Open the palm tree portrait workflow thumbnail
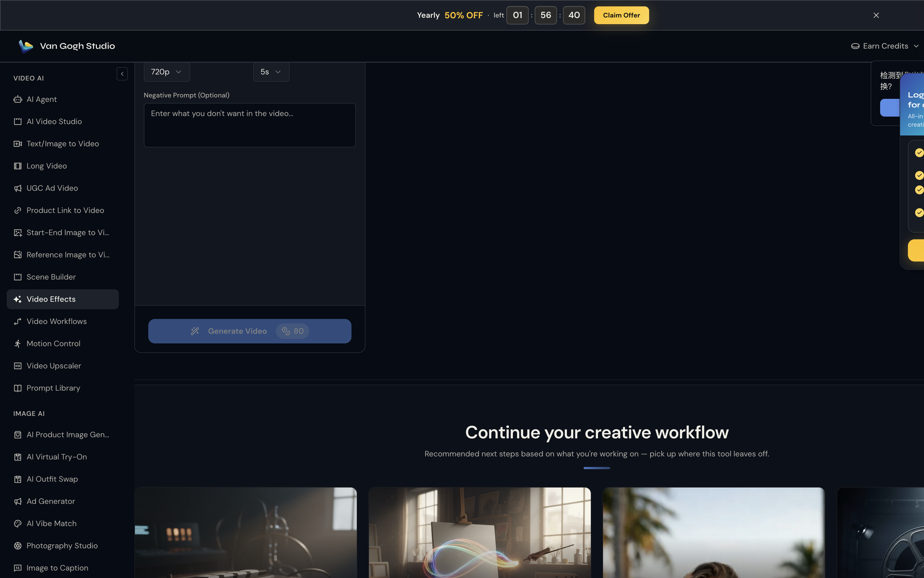The width and height of the screenshot is (924, 578). click(x=713, y=532)
